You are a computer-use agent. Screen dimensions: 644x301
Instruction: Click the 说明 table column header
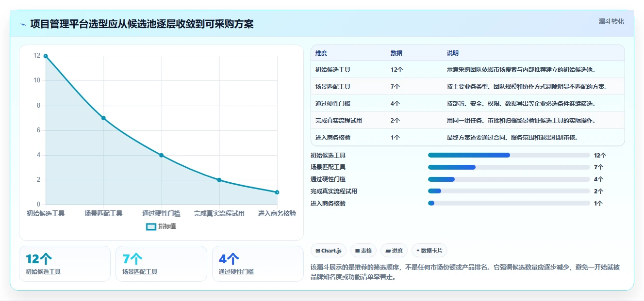[x=453, y=53]
